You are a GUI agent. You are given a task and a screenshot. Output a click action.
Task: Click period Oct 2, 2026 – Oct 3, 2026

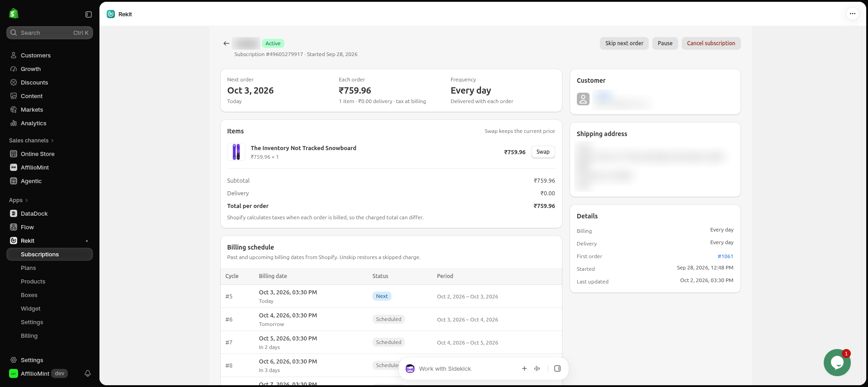pos(467,297)
